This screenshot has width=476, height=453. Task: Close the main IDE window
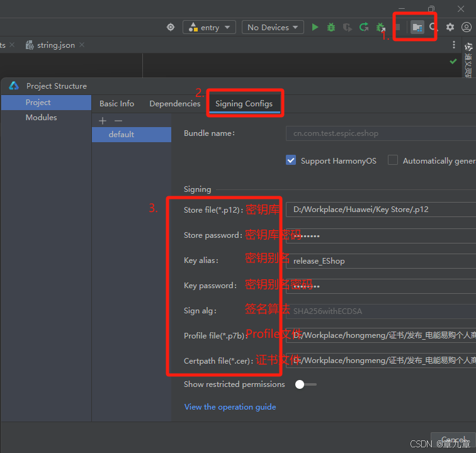coord(461,9)
